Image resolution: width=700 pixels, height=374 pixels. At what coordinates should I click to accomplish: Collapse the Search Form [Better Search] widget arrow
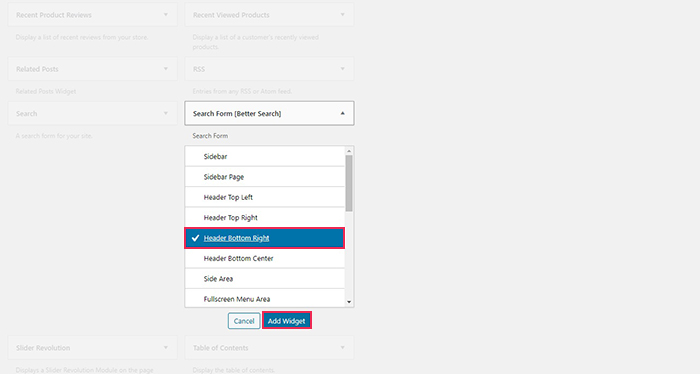coord(342,113)
